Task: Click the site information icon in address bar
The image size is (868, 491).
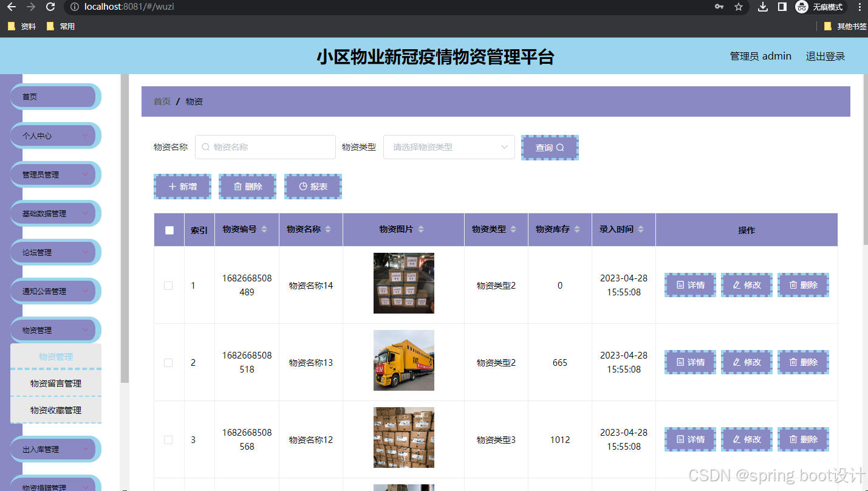Action: 74,7
